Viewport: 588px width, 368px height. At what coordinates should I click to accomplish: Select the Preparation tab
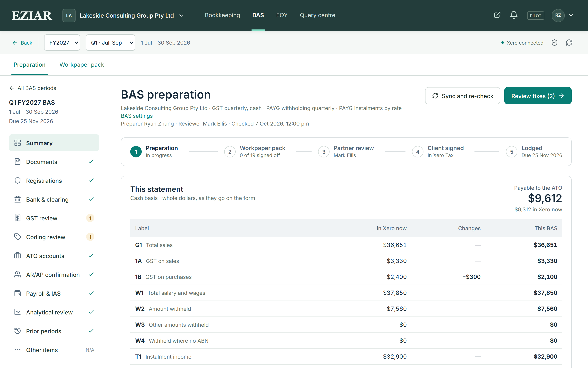[x=29, y=64]
